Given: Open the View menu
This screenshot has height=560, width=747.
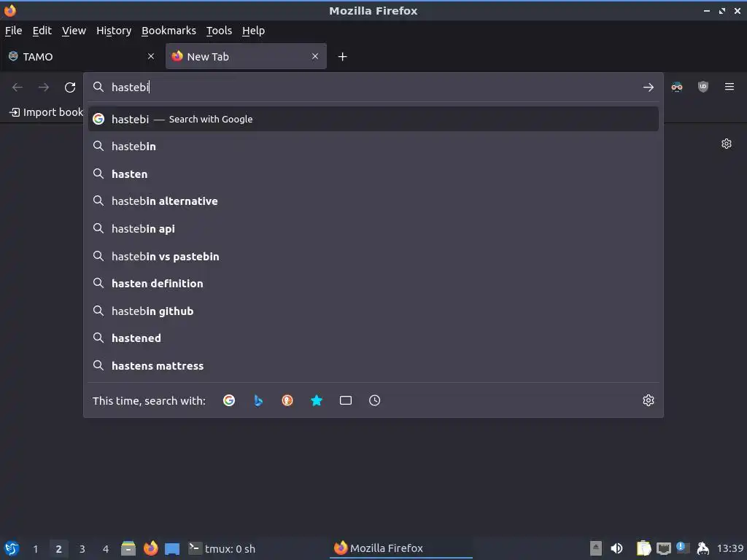Looking at the screenshot, I should pyautogui.click(x=74, y=31).
